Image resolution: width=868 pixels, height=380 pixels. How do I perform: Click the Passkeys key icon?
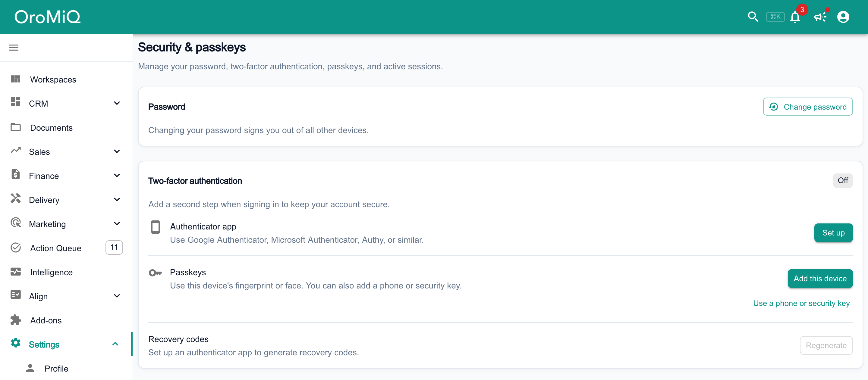click(155, 273)
